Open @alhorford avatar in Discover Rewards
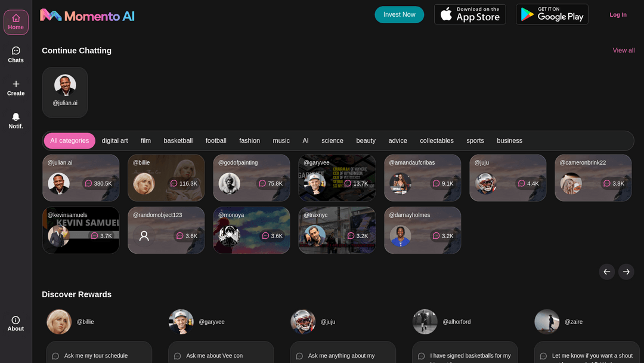 pos(425,321)
